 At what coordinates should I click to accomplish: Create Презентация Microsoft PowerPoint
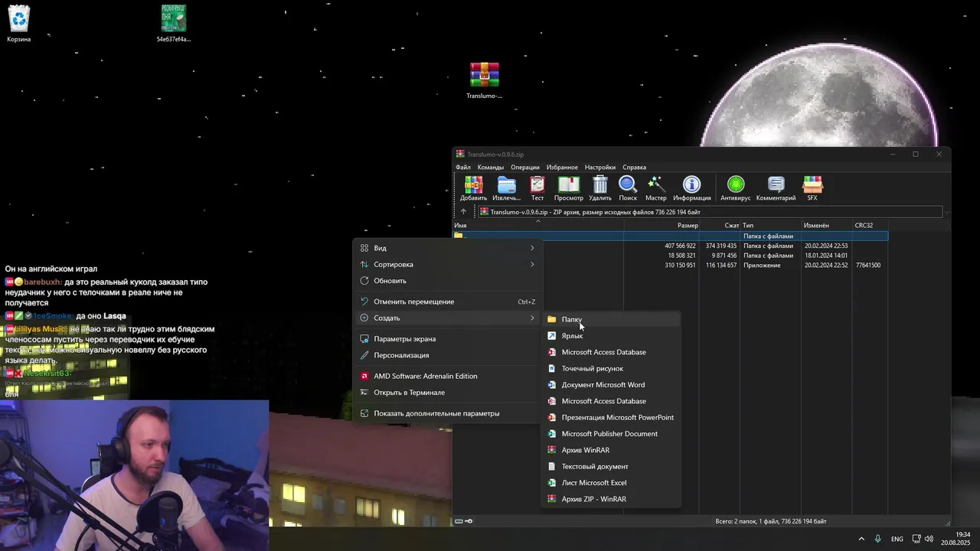(x=612, y=417)
